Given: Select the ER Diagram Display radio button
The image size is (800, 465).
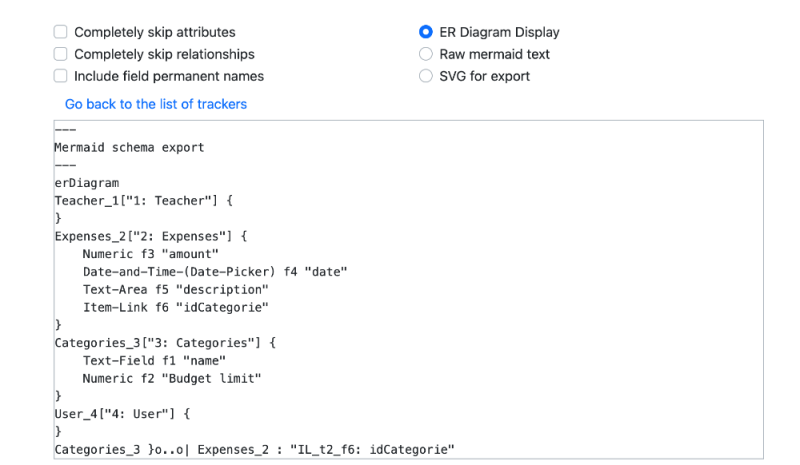Looking at the screenshot, I should coord(426,32).
